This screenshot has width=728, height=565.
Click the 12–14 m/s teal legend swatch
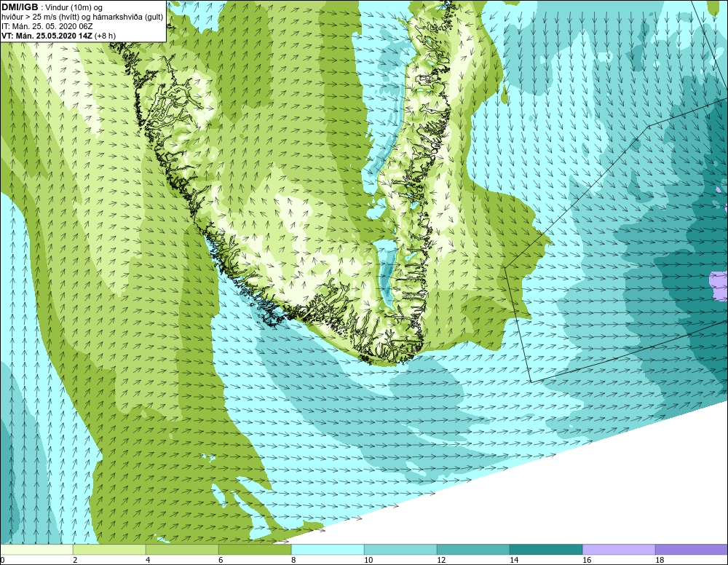pyautogui.click(x=473, y=550)
